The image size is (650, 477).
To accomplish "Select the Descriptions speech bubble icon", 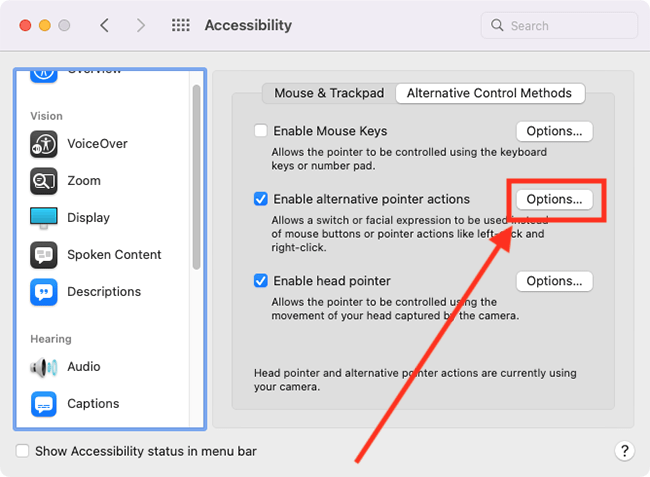I will point(44,292).
